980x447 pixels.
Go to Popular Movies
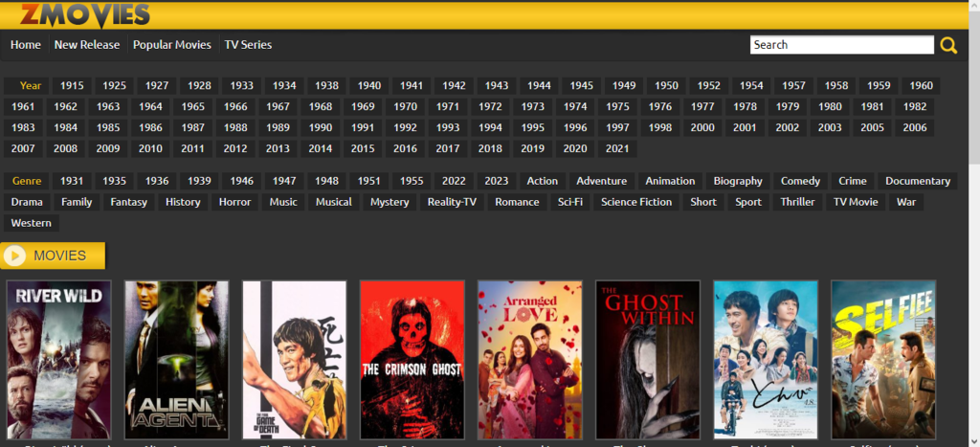tap(172, 45)
